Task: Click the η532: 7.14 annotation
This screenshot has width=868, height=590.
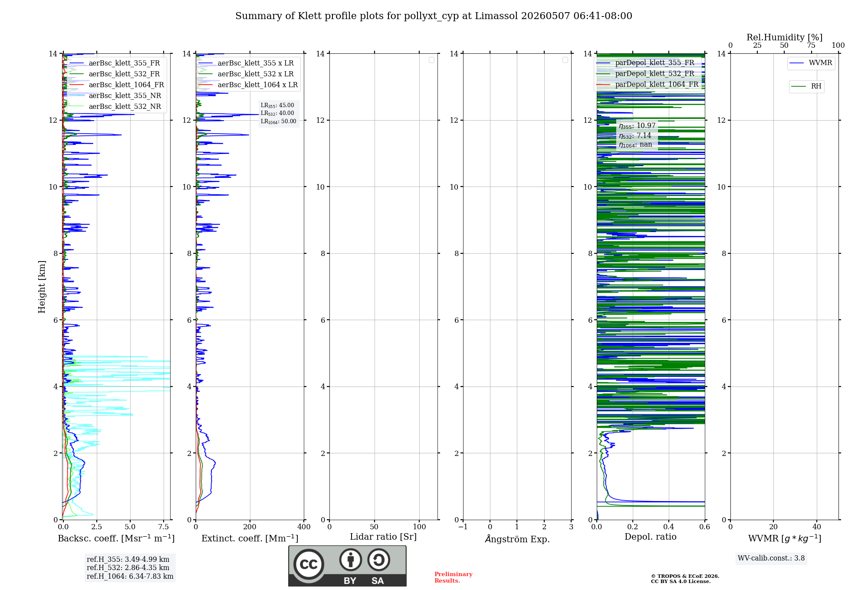Action: [635, 136]
